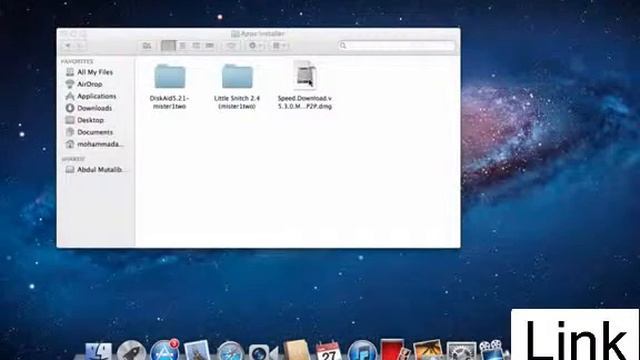Select Abdul Mutalib shared computer in sidebar
The height and width of the screenshot is (360, 640).
point(99,169)
